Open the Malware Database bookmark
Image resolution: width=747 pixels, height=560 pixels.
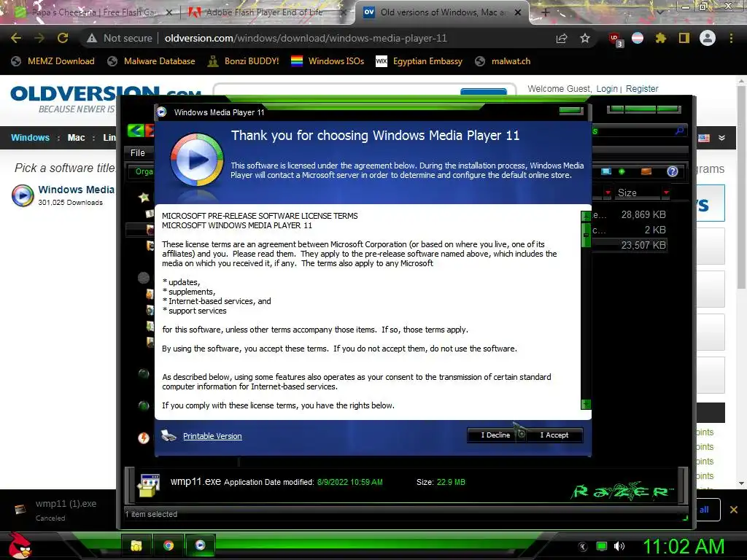[x=152, y=61]
